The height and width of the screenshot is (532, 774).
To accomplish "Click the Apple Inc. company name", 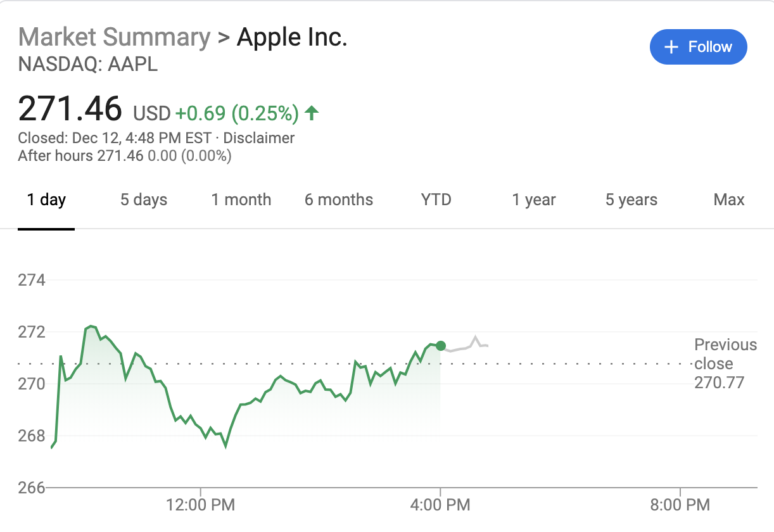I will (292, 37).
